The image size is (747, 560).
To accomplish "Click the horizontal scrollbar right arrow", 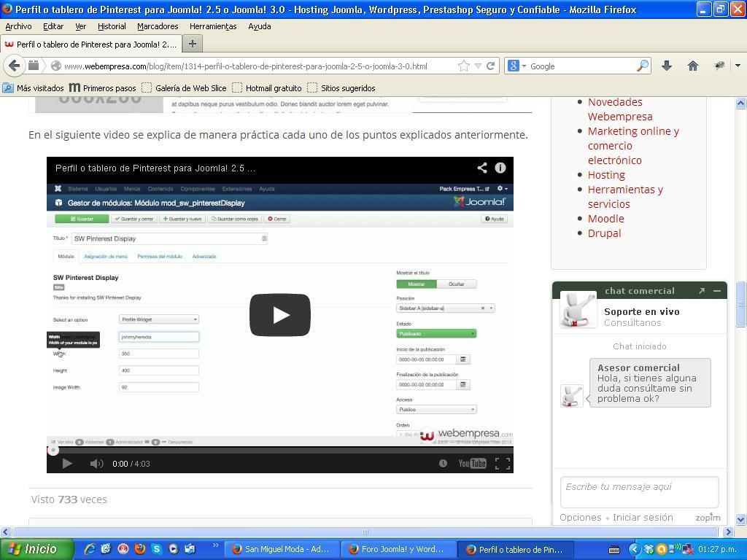I will coord(729,532).
